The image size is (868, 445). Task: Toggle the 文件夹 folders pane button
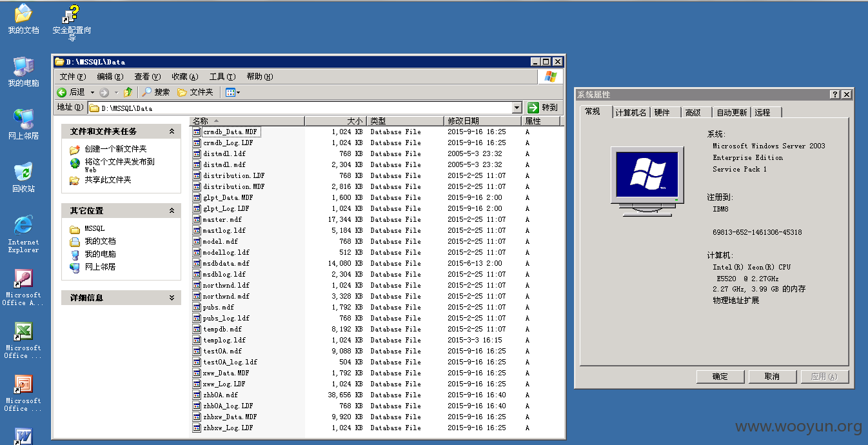(195, 92)
